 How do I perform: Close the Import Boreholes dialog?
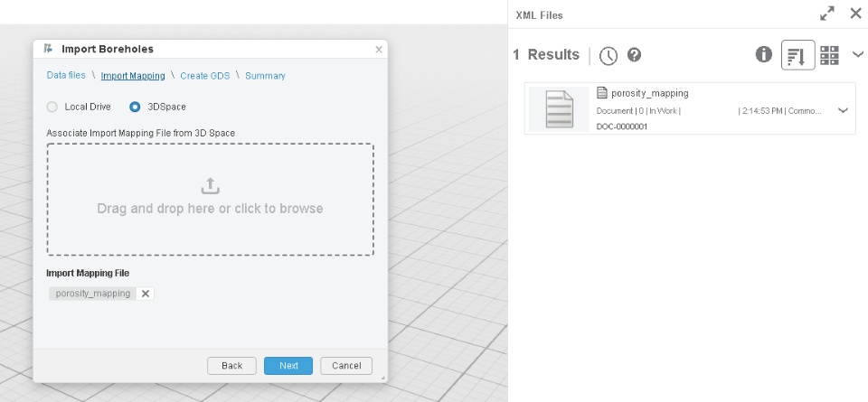pyautogui.click(x=379, y=49)
